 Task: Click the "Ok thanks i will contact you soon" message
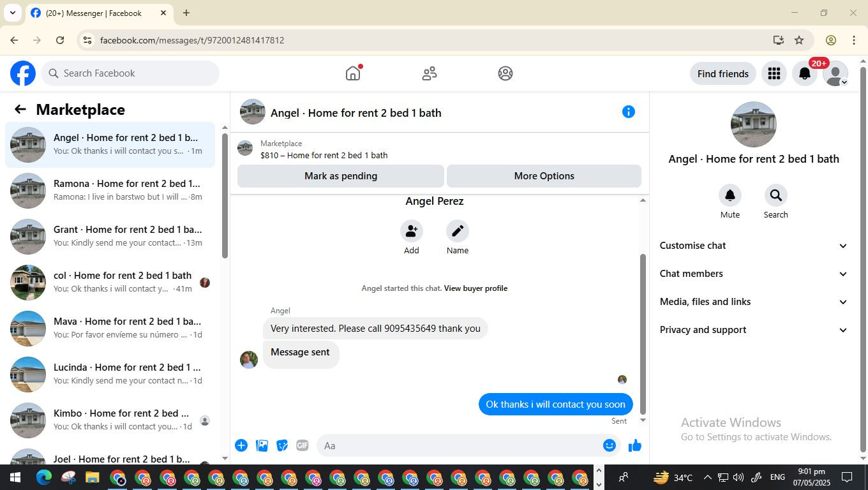pyautogui.click(x=555, y=405)
